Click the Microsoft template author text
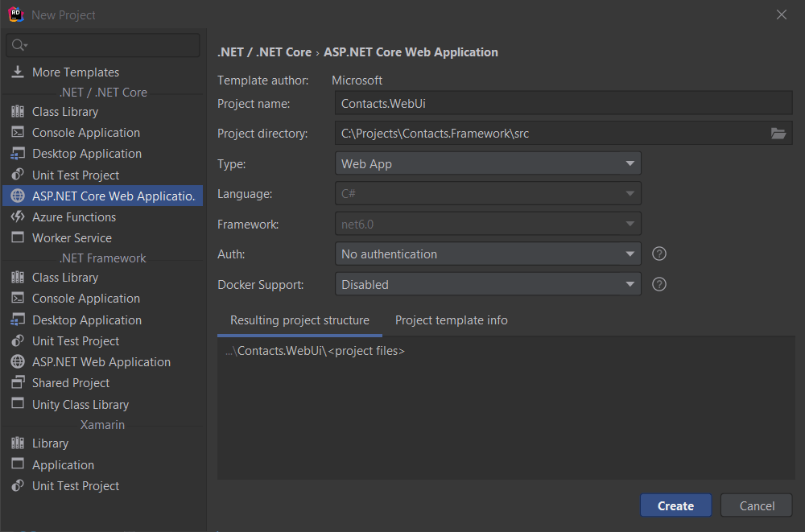The height and width of the screenshot is (532, 805). [x=357, y=80]
